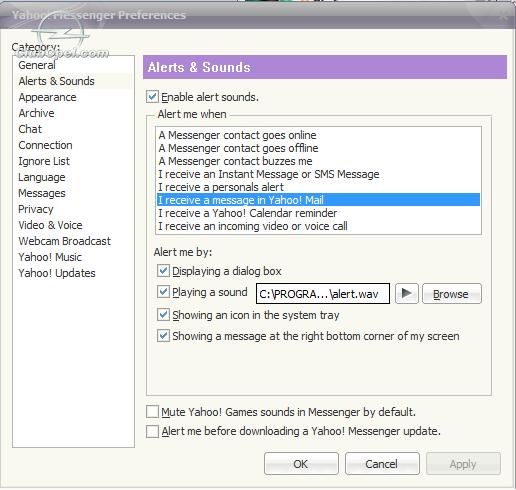516x490 pixels.
Task: Open the General category
Action: tap(37, 65)
